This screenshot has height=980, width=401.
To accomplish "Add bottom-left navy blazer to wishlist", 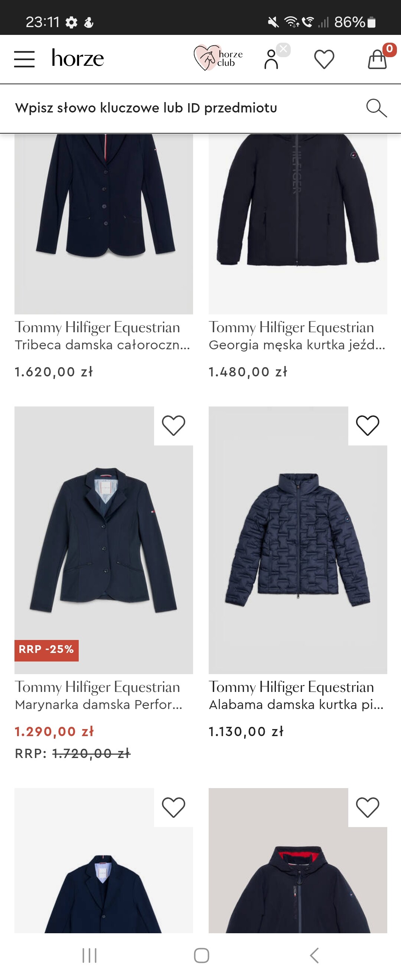I will click(x=173, y=807).
